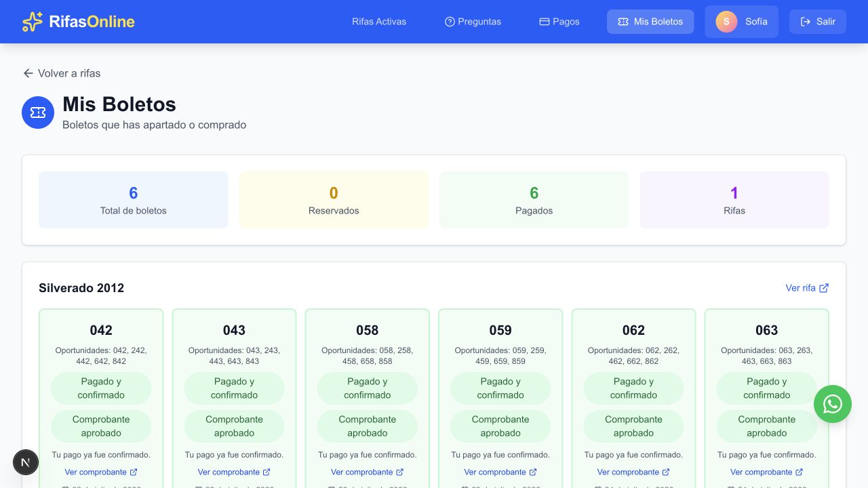Click Oportunidades list of ticket 059
This screenshot has height=488, width=868.
click(500, 356)
